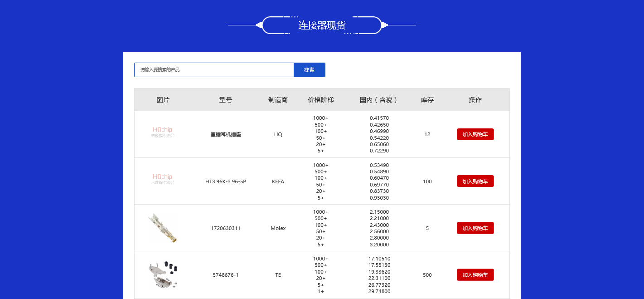Add 直插耳机插座 to the shopping cart
This screenshot has height=299, width=644.
coord(475,134)
